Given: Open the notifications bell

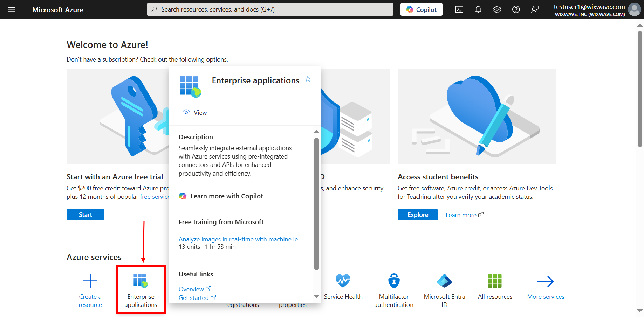Looking at the screenshot, I should [x=478, y=9].
